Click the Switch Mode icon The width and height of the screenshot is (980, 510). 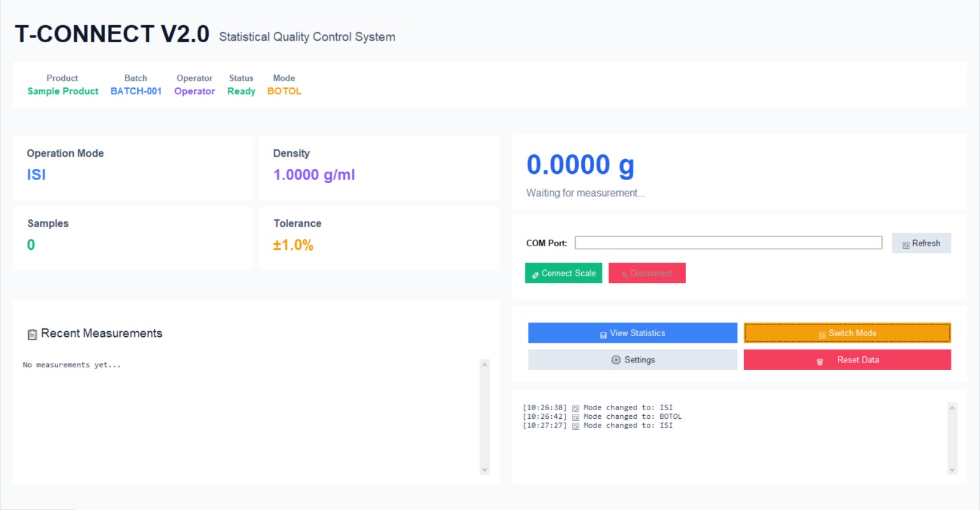point(822,334)
